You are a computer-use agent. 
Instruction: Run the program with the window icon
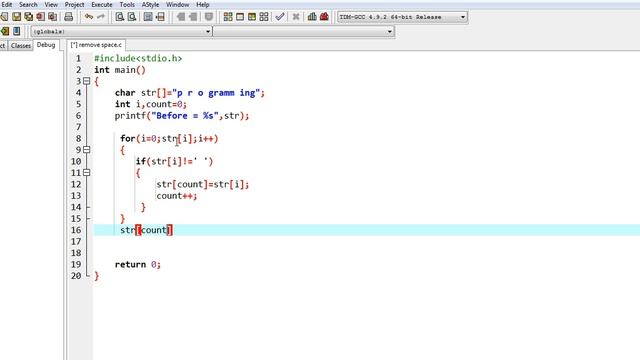click(240, 17)
